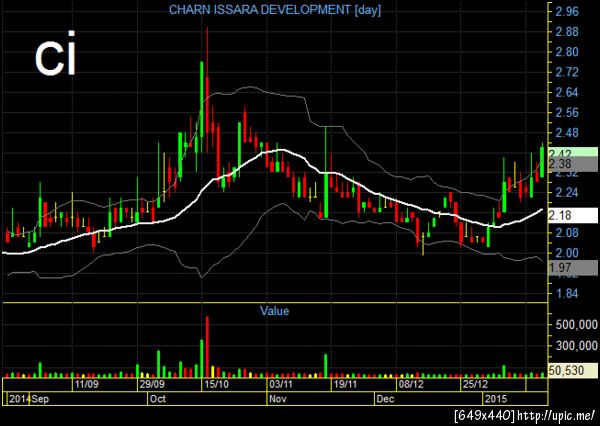Click the 2015 year label

(x=496, y=399)
